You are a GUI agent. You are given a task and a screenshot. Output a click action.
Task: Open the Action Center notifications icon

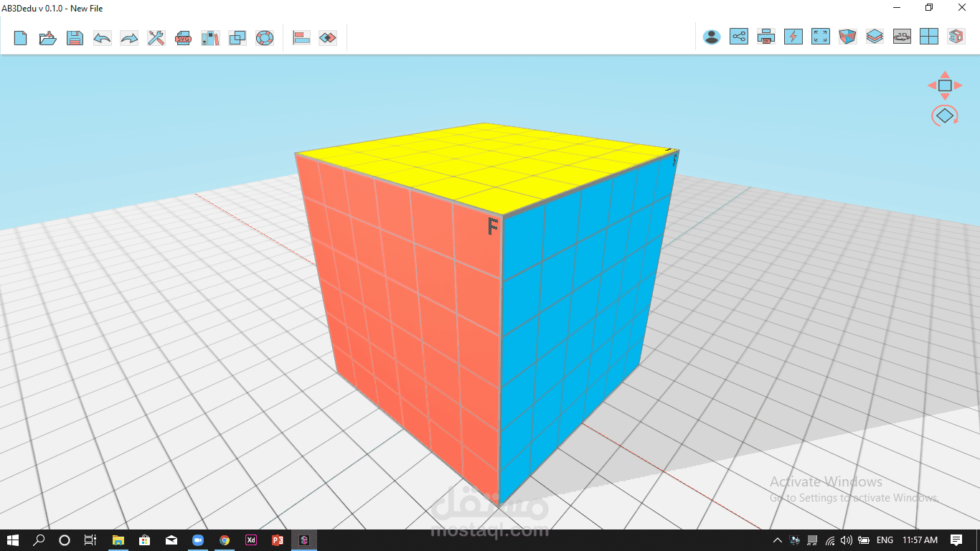click(956, 540)
